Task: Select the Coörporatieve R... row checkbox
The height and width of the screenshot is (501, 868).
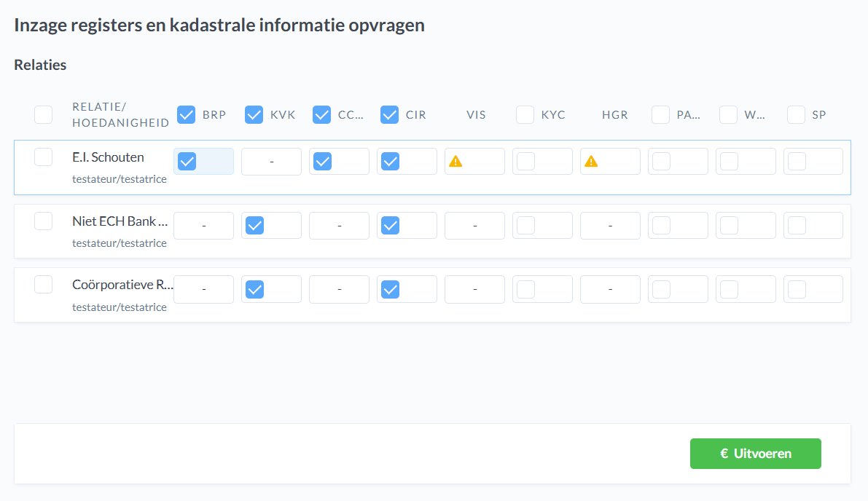Action: (x=44, y=285)
